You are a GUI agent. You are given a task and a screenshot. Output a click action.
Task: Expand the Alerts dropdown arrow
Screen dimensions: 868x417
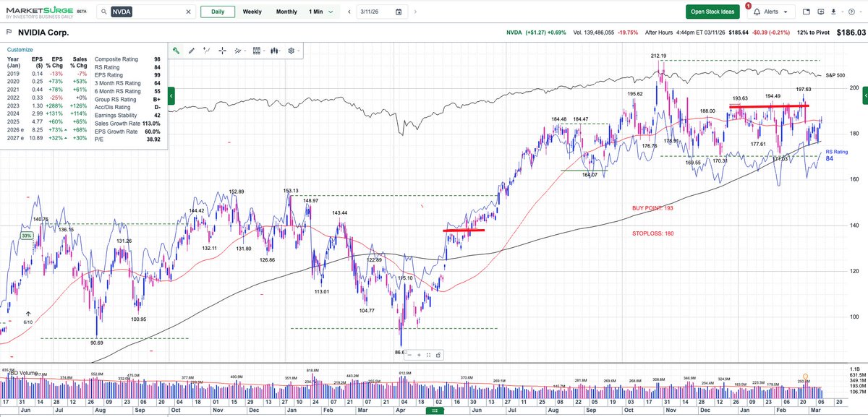(786, 12)
